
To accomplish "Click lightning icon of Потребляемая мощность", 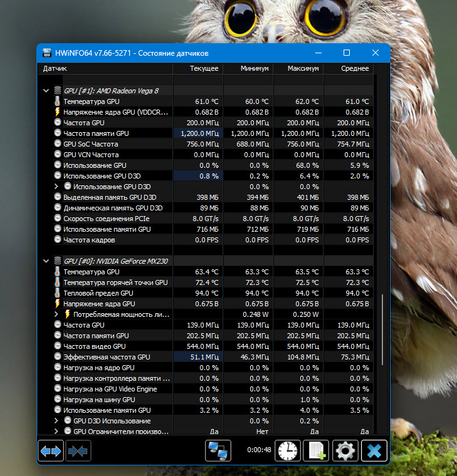I will 68,314.
